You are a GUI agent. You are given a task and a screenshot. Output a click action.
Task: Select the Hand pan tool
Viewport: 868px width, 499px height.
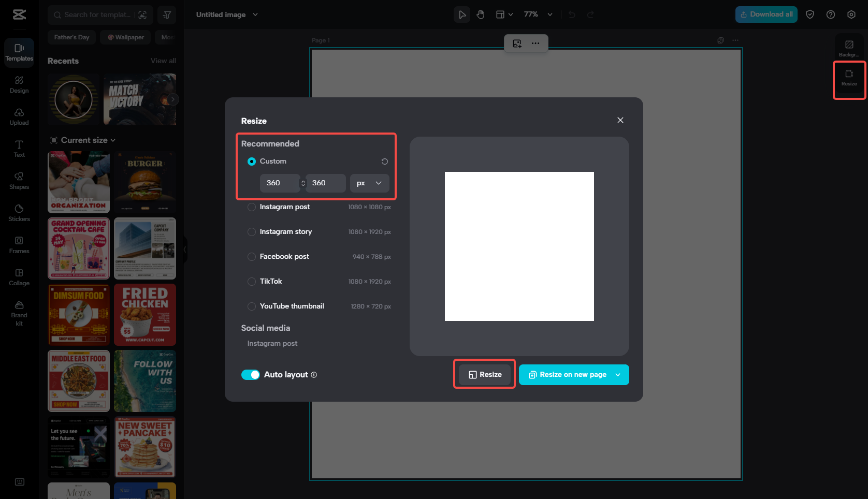[x=480, y=14]
